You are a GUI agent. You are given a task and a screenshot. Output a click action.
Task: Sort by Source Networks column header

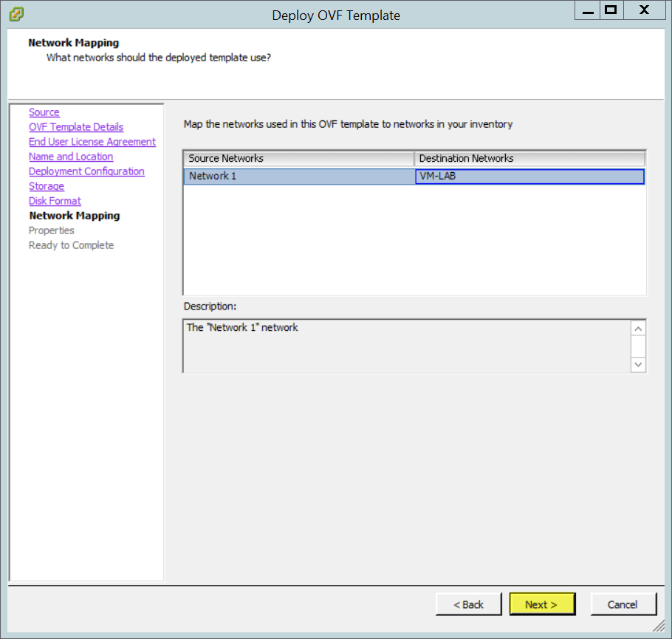(x=299, y=158)
